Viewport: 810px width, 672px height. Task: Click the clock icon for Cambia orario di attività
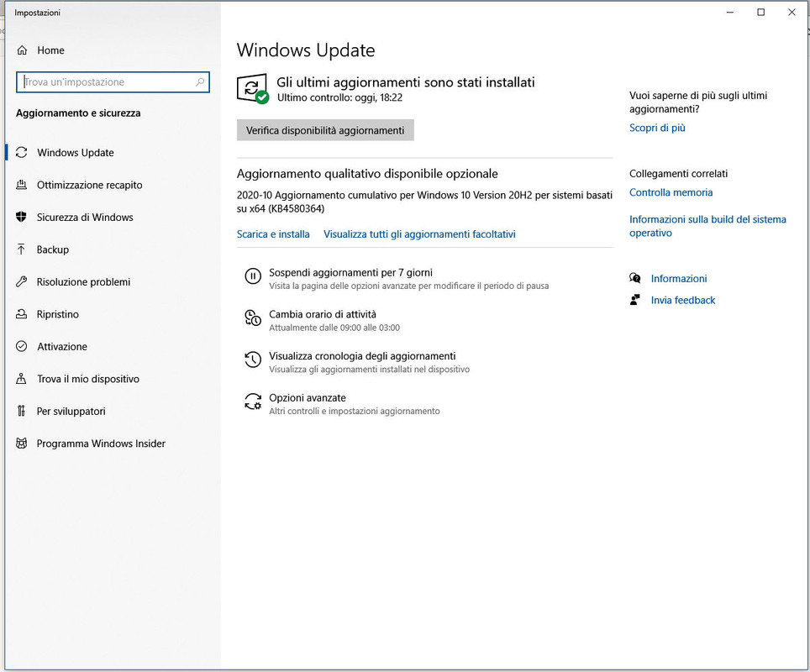253,318
